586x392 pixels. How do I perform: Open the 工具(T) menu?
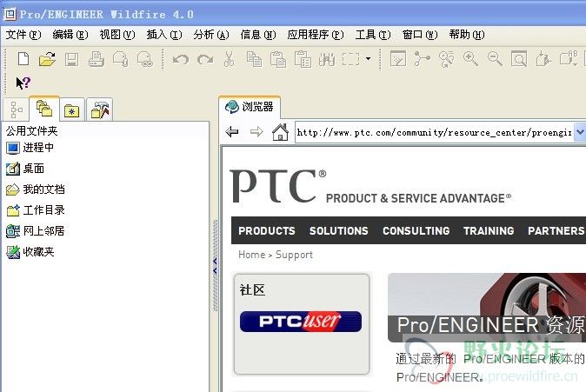click(373, 35)
